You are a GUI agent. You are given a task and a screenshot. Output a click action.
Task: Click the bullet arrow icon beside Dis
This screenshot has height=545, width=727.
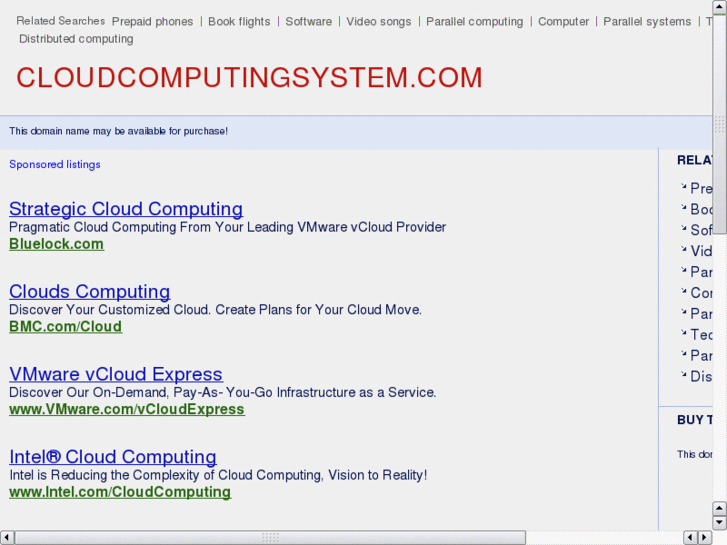[683, 374]
